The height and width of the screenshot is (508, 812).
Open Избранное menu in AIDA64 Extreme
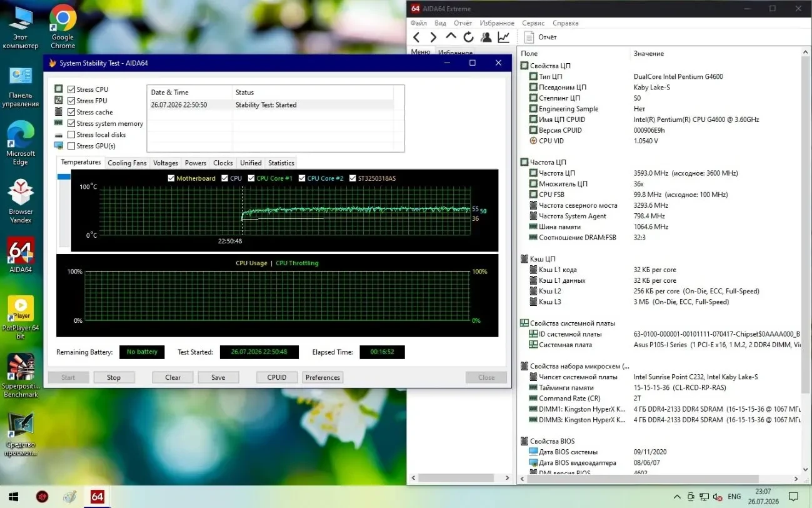497,23
